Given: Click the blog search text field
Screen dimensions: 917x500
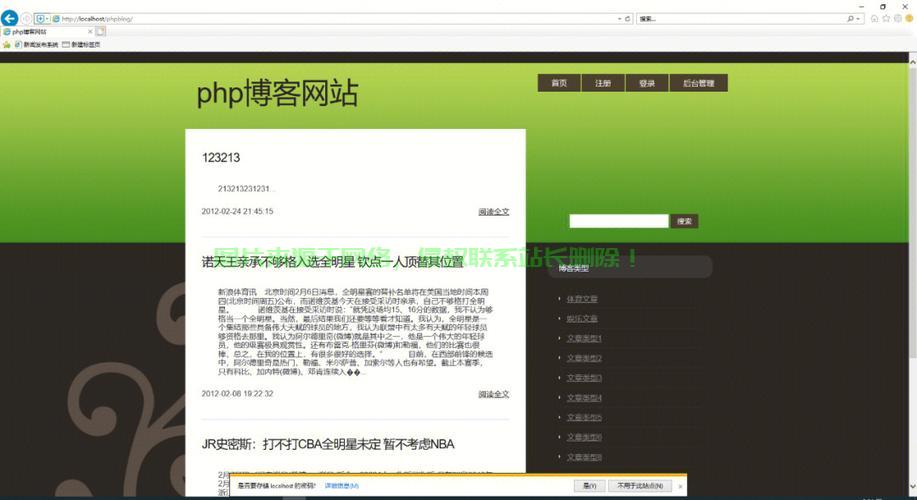Looking at the screenshot, I should (619, 221).
